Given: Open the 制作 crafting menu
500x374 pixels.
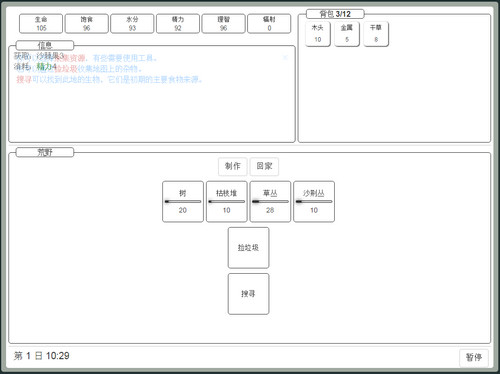Looking at the screenshot, I should 233,166.
